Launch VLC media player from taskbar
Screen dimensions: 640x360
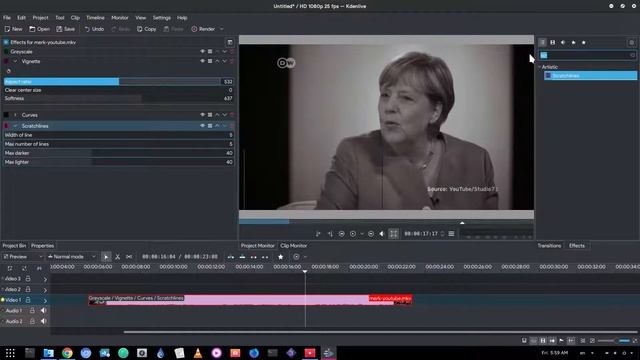click(x=198, y=353)
